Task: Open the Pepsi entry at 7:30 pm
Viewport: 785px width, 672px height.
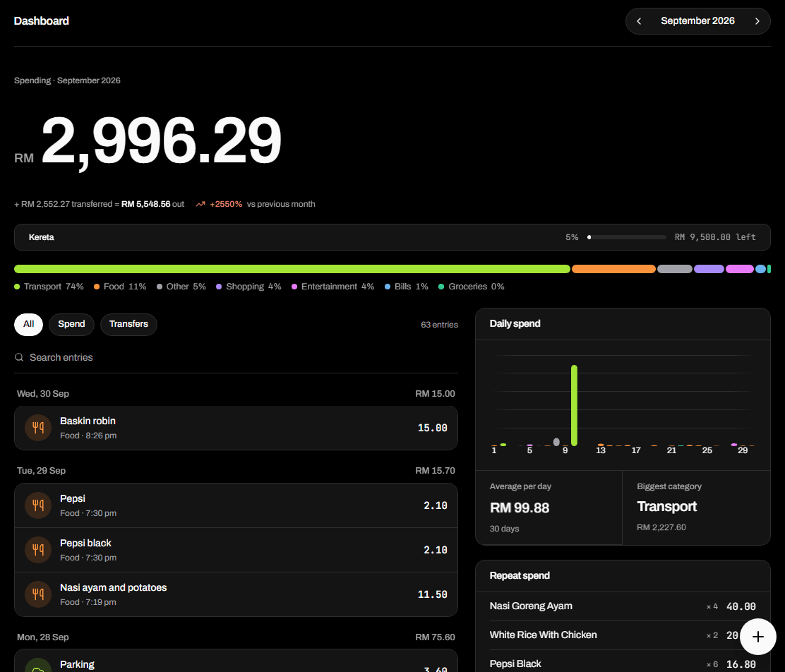Action: coord(236,505)
